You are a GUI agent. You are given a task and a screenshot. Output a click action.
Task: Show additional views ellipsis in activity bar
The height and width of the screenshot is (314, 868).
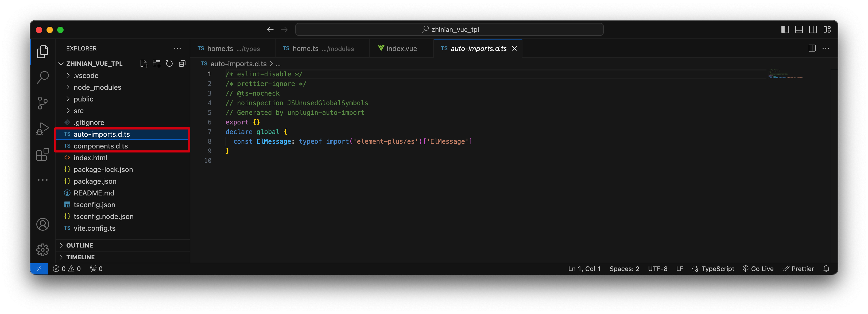(x=42, y=180)
